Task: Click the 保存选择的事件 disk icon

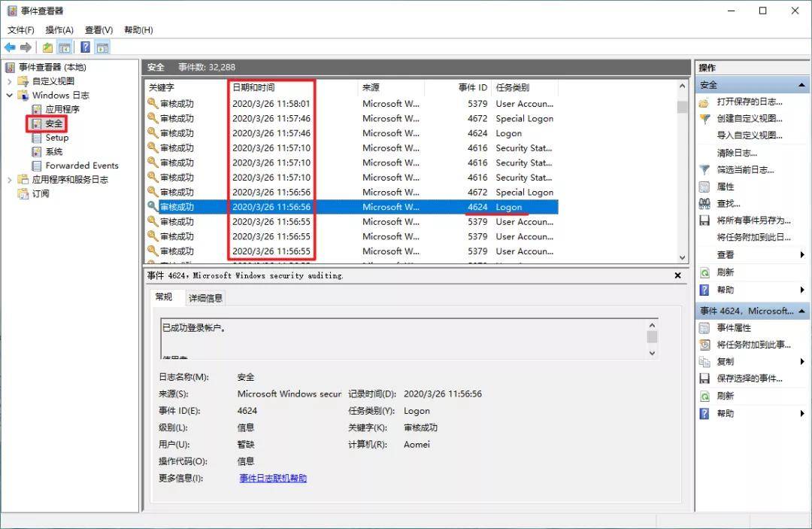Action: point(704,379)
